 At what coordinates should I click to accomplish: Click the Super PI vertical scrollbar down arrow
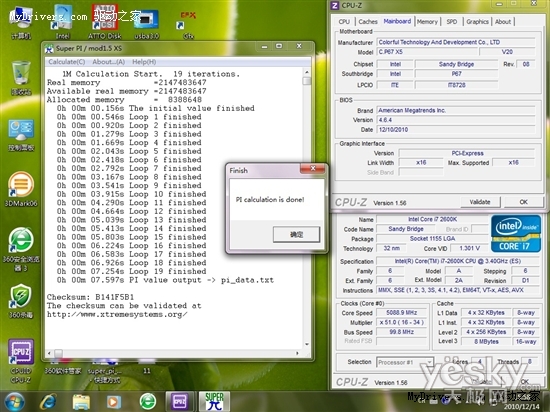coord(307,344)
